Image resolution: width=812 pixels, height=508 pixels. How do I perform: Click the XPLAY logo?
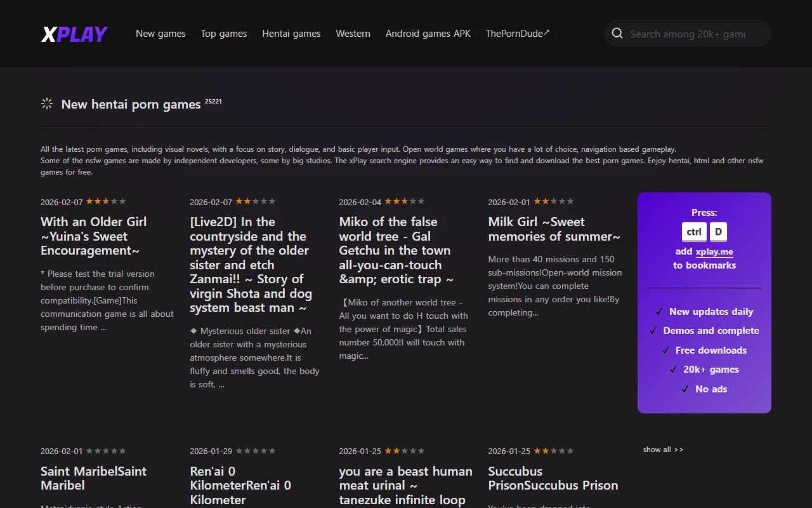(74, 34)
